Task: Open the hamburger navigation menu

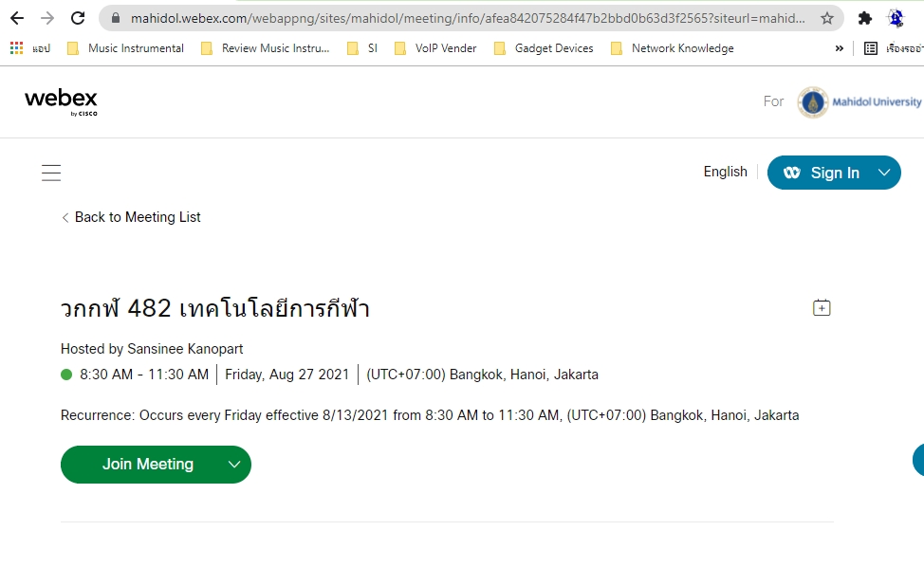Action: 51,173
